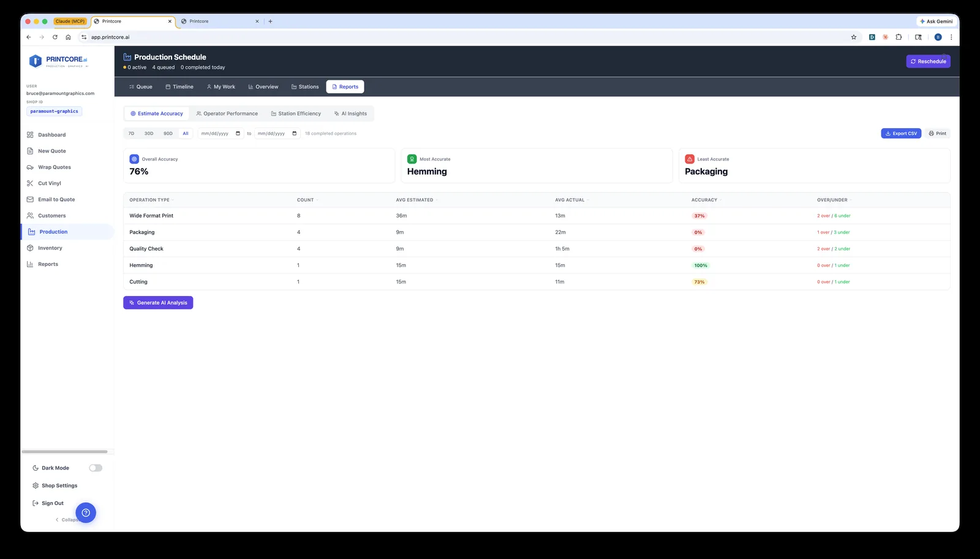This screenshot has width=980, height=559.
Task: Open user profile avatar in Chrome
Action: (x=938, y=37)
